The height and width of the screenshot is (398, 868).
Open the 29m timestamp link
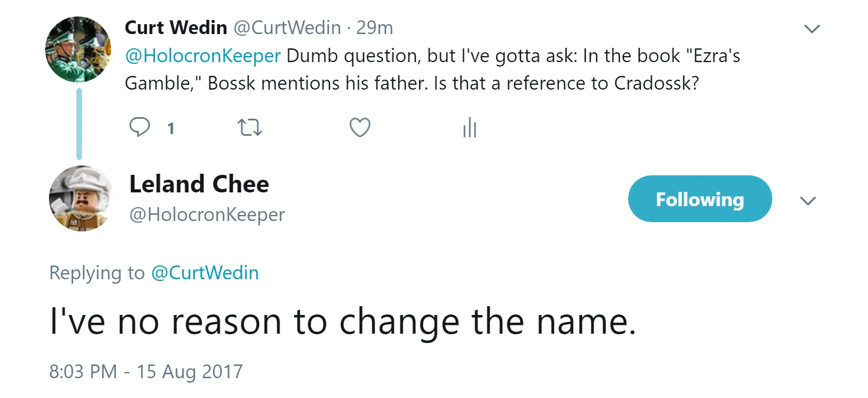(375, 27)
